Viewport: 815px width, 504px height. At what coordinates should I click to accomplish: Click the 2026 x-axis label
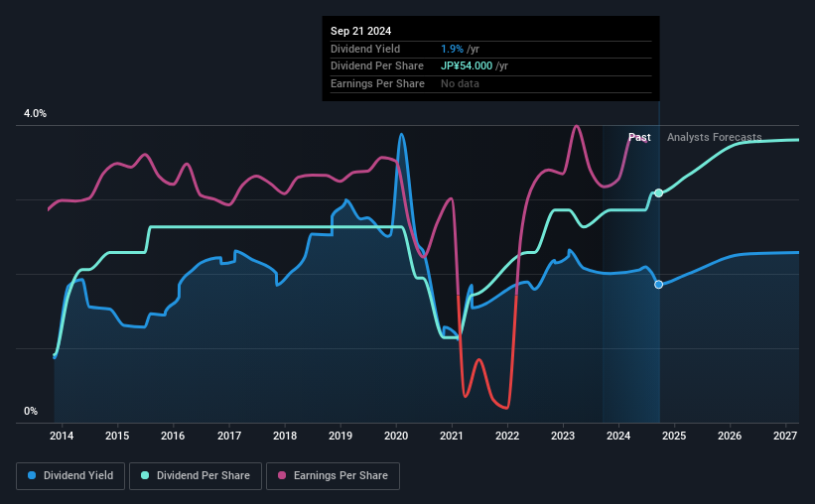730,436
